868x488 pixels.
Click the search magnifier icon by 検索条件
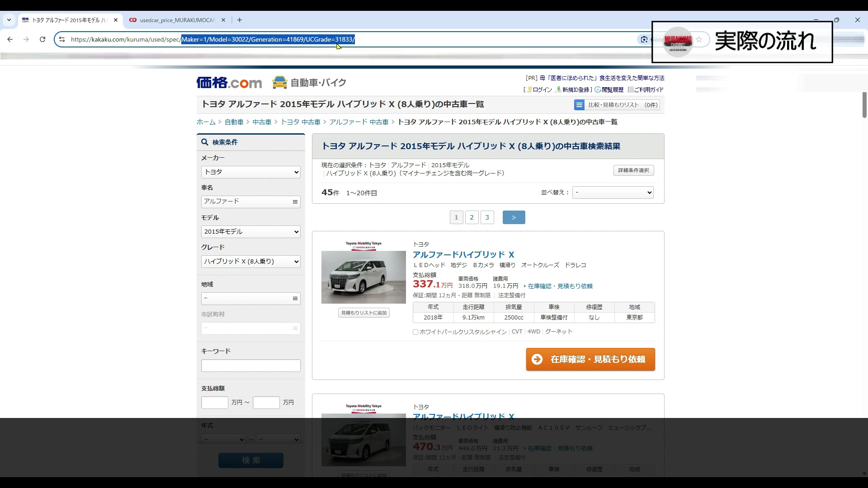[205, 142]
